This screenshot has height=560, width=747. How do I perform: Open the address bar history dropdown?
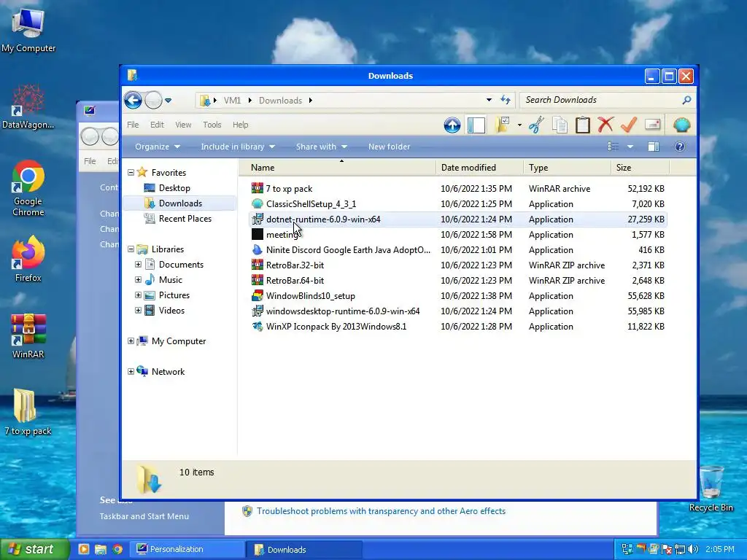tap(489, 100)
